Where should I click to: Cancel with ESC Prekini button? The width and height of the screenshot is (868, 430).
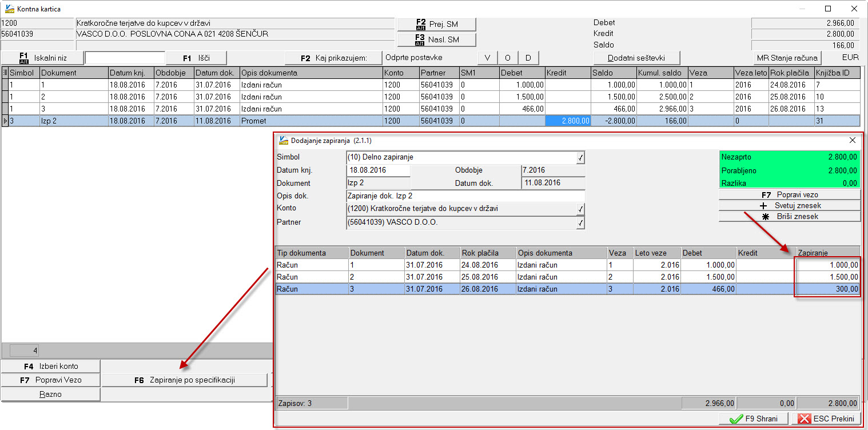click(x=826, y=419)
